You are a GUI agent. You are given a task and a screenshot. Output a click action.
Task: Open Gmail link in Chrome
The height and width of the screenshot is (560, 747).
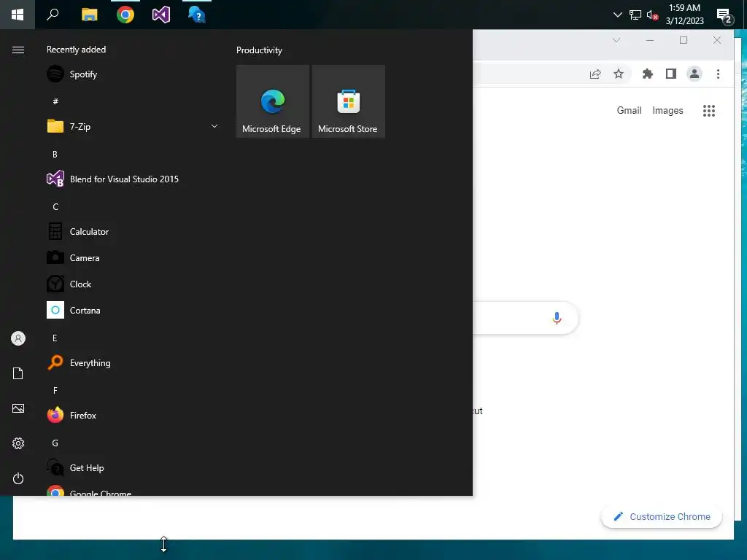[x=629, y=111]
